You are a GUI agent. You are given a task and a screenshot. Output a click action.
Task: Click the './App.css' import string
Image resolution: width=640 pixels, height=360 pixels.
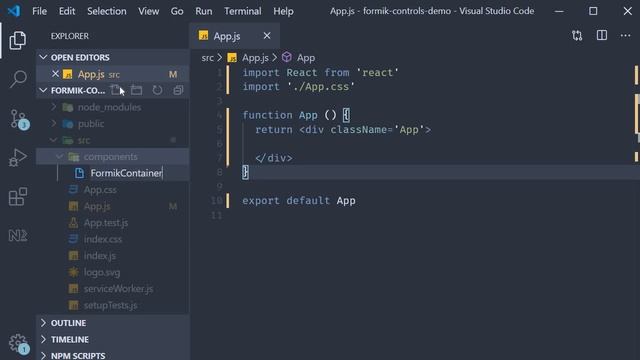tap(321, 87)
